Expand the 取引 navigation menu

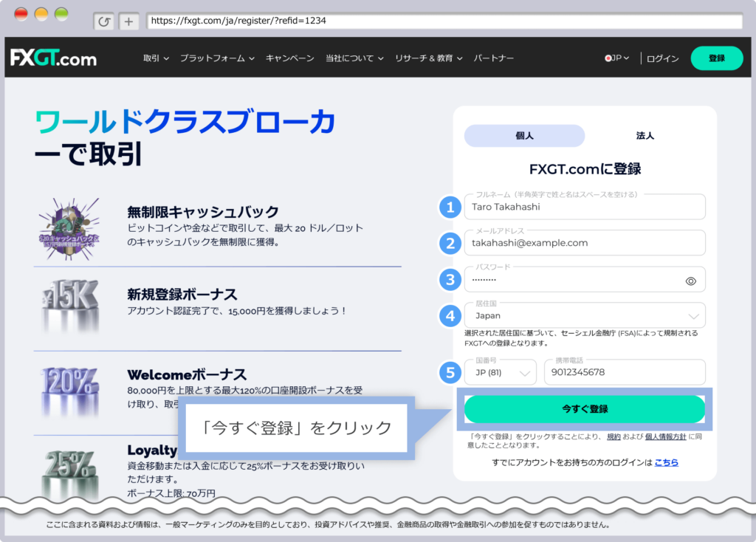coord(156,58)
